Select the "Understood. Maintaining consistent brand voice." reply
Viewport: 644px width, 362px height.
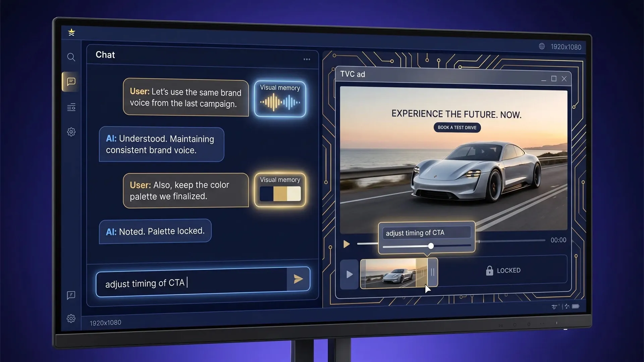point(161,144)
